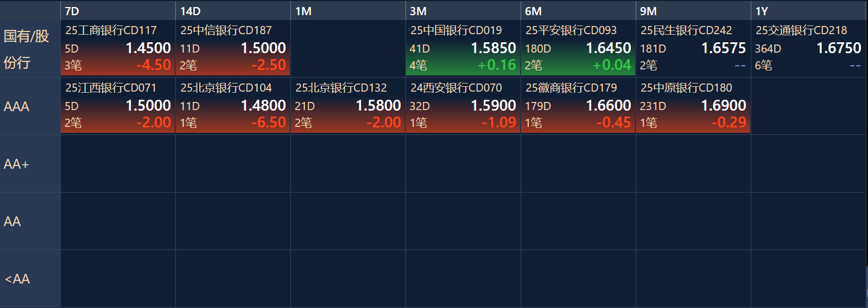Click the 179D remaining-days label

[538, 106]
